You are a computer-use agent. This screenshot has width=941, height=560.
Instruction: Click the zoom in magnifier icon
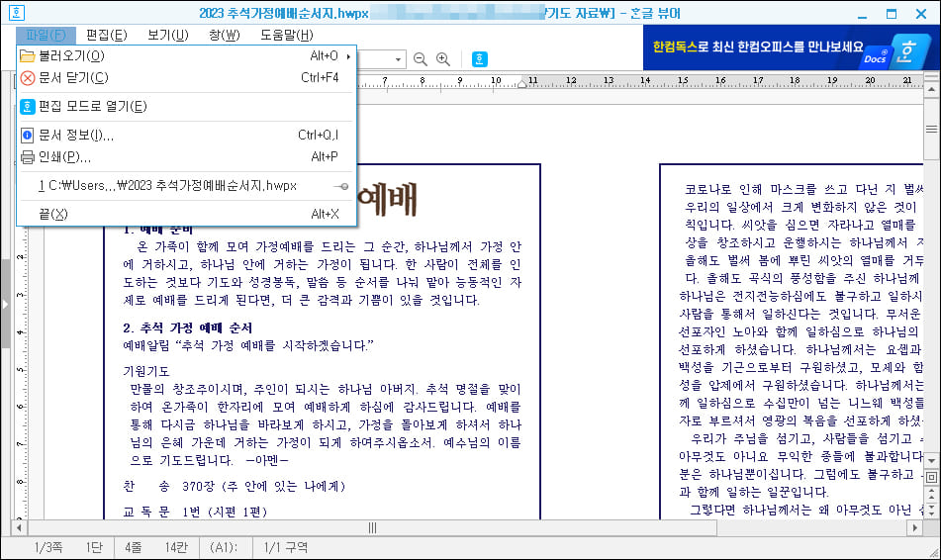pyautogui.click(x=443, y=58)
